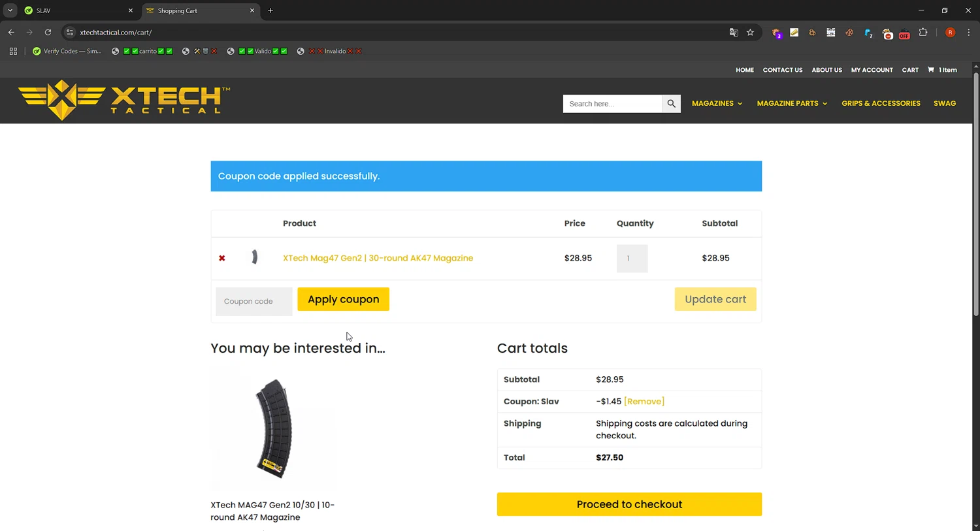
Task: Open ABOUT US page
Action: click(x=827, y=70)
